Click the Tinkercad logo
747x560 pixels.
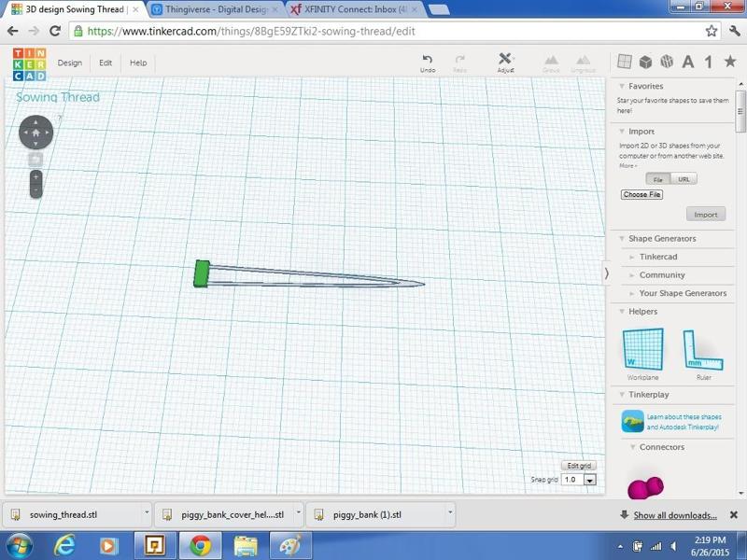[x=30, y=64]
